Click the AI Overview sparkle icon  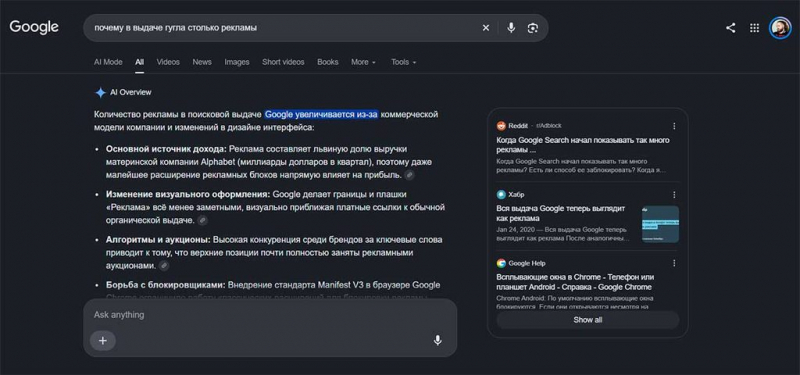click(101, 92)
